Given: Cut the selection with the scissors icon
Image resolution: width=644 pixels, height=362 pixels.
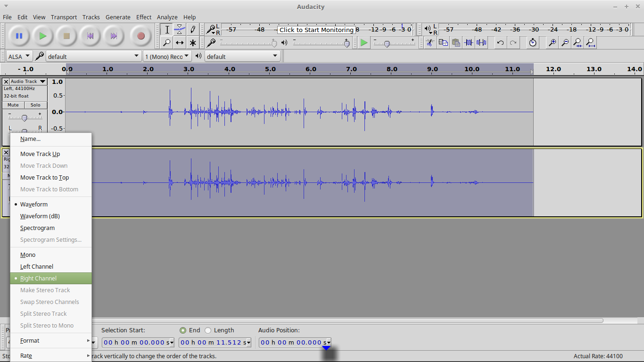Looking at the screenshot, I should [x=430, y=43].
